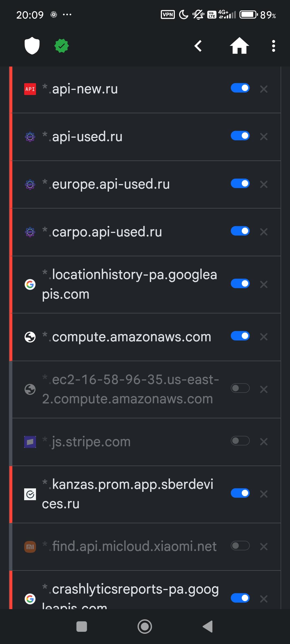290x644 pixels.
Task: Tap the Xiaomi Mi favicon icon
Action: 30,547
